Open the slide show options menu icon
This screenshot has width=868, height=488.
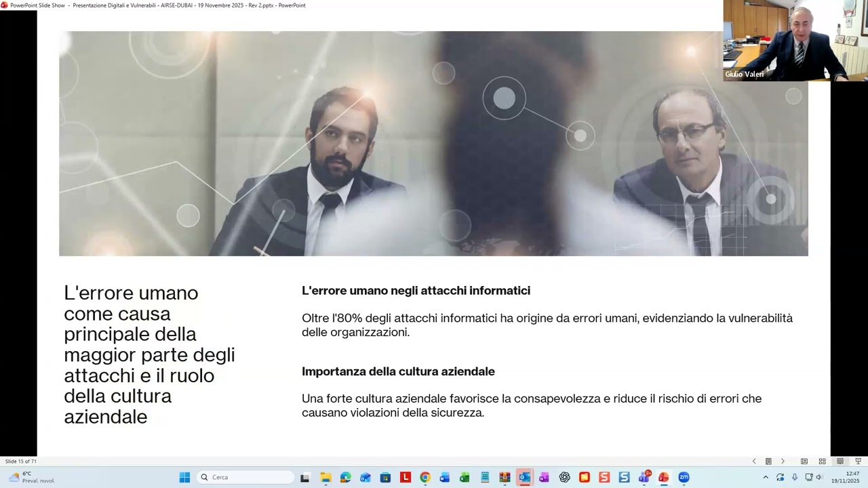768,462
